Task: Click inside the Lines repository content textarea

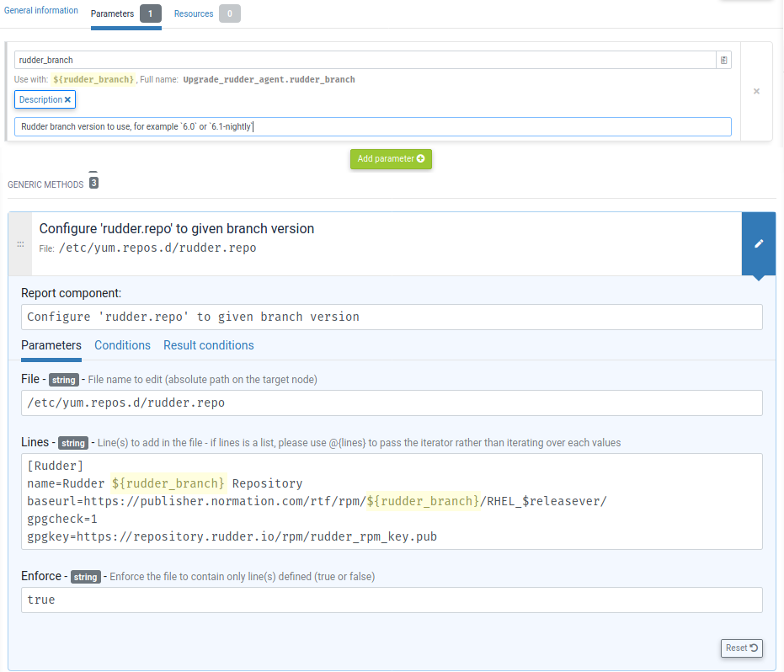Action: tap(392, 500)
